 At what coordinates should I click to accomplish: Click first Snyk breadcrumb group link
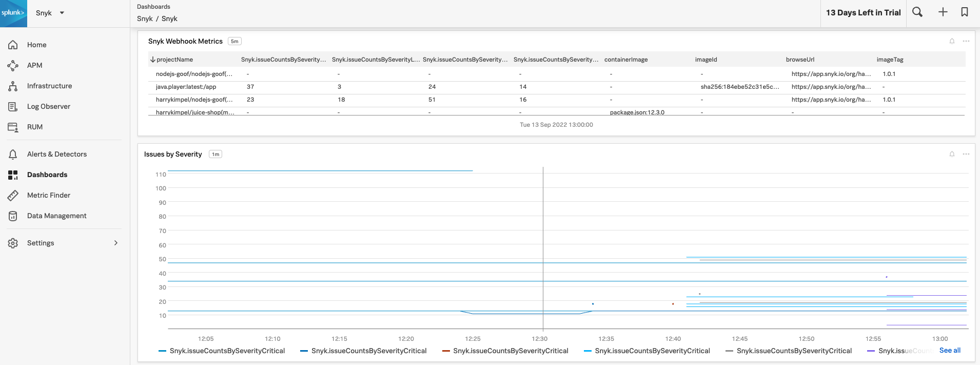(x=145, y=18)
